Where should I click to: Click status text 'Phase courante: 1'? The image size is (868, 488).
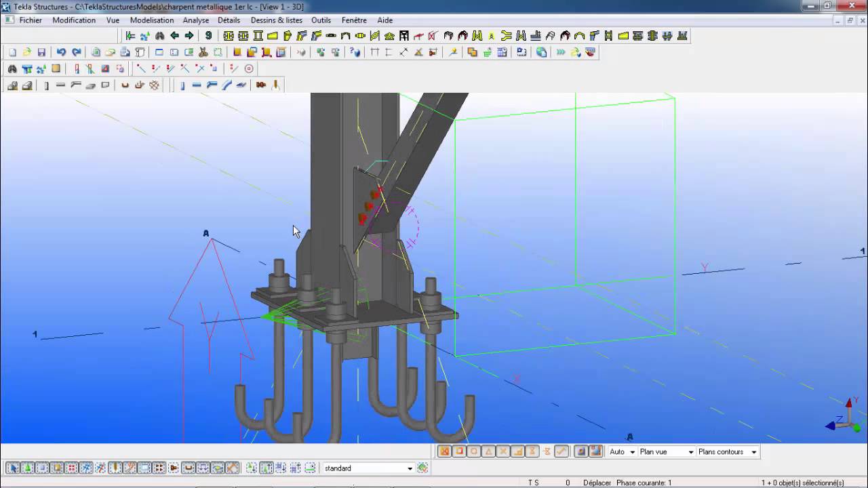644,483
